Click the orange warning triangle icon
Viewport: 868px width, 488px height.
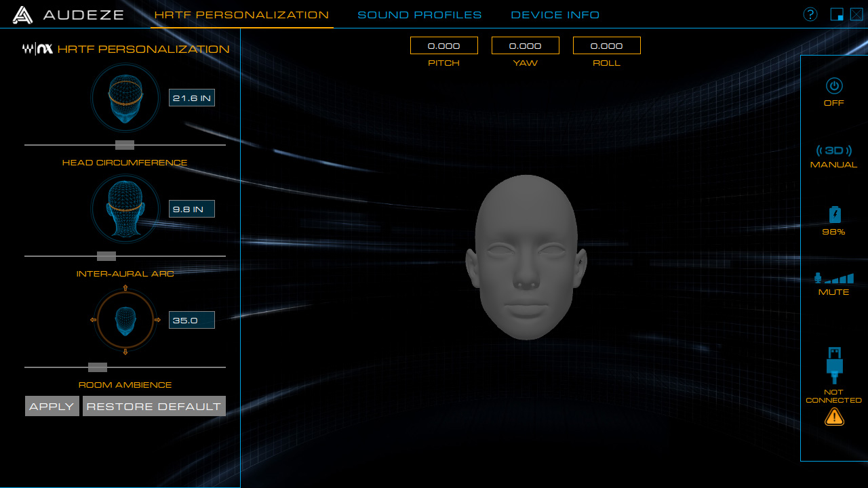click(834, 417)
